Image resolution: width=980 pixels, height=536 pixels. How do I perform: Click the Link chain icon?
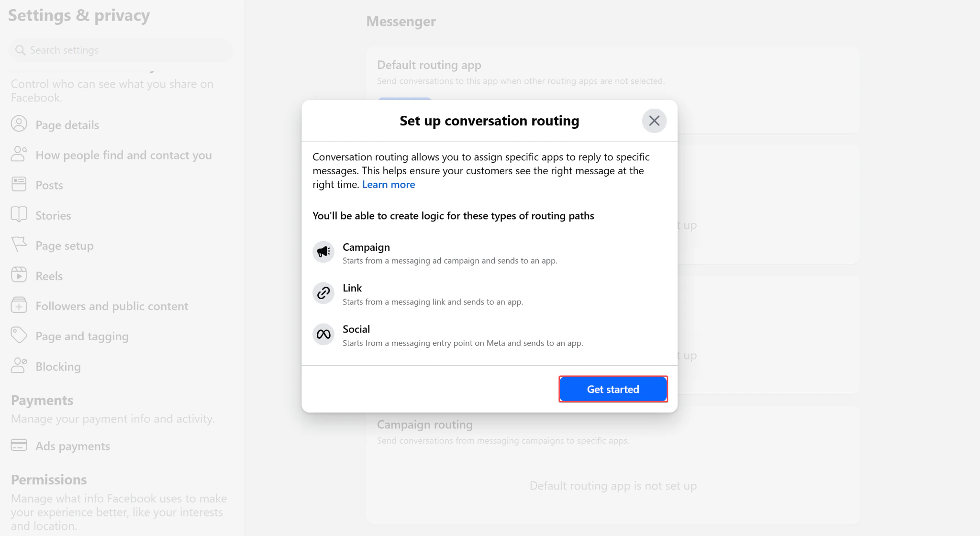323,293
